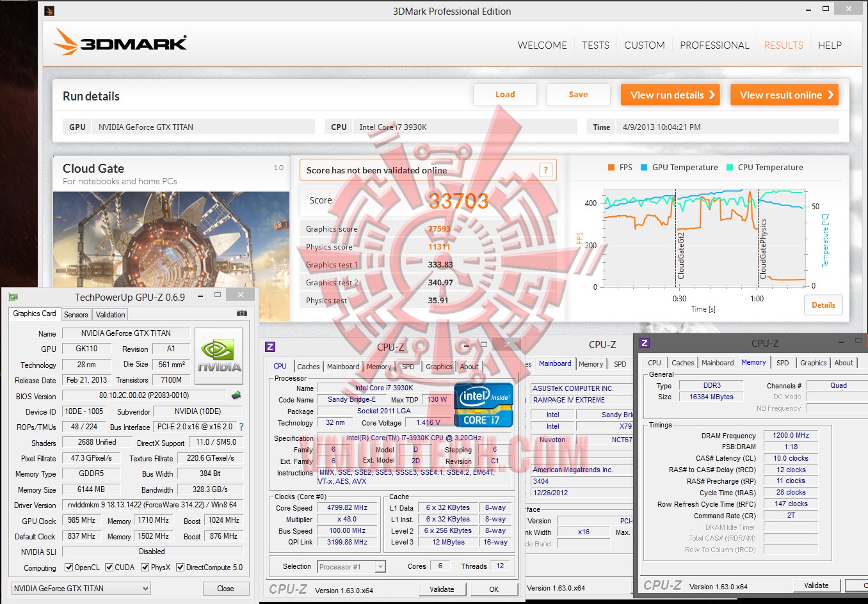The image size is (868, 604).
Task: Click the Load button in Run details
Action: click(x=505, y=94)
